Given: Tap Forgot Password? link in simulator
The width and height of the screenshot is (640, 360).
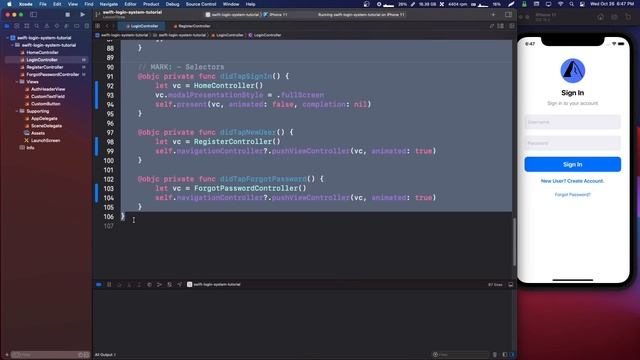Looking at the screenshot, I should coord(572,195).
